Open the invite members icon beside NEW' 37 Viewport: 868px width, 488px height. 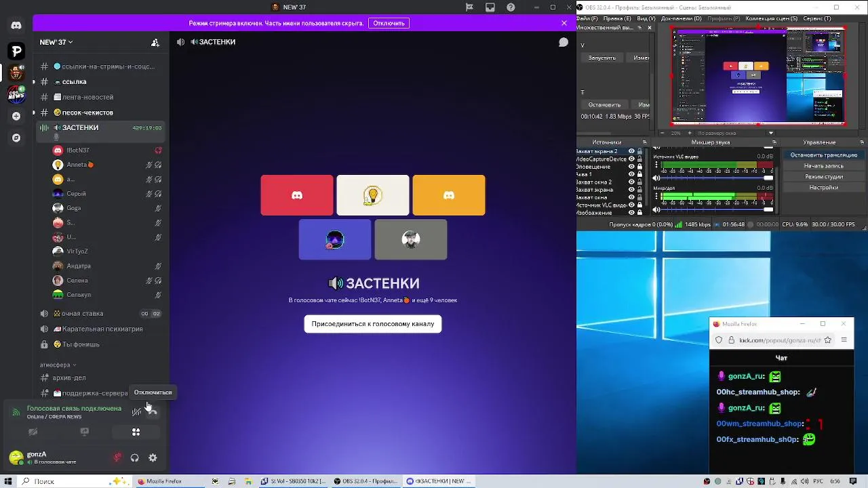155,42
